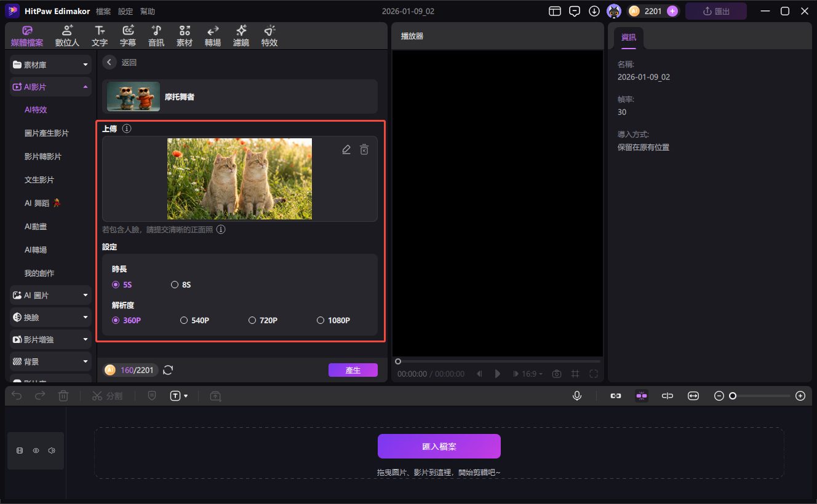
Task: Expand the AI 圖片 section
Action: (50, 295)
